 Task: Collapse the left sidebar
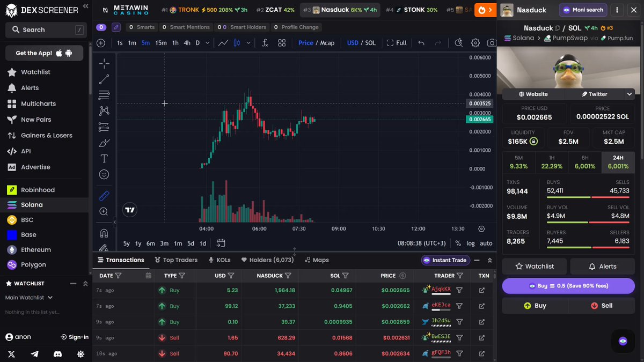point(85,6)
